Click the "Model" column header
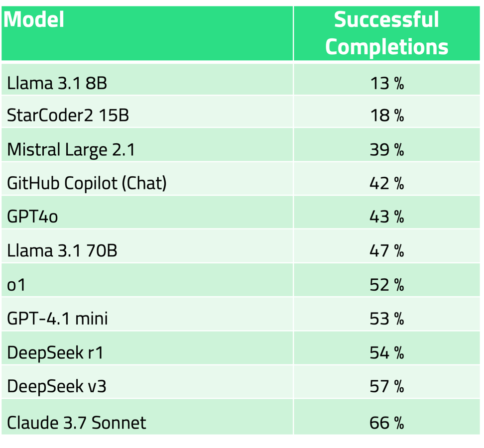 tap(34, 20)
